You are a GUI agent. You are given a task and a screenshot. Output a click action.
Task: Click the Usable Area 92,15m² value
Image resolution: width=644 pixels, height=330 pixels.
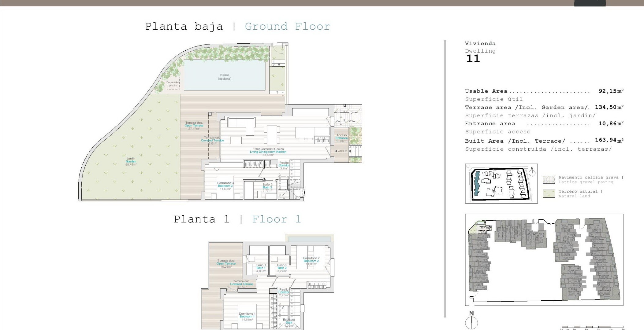pos(611,91)
